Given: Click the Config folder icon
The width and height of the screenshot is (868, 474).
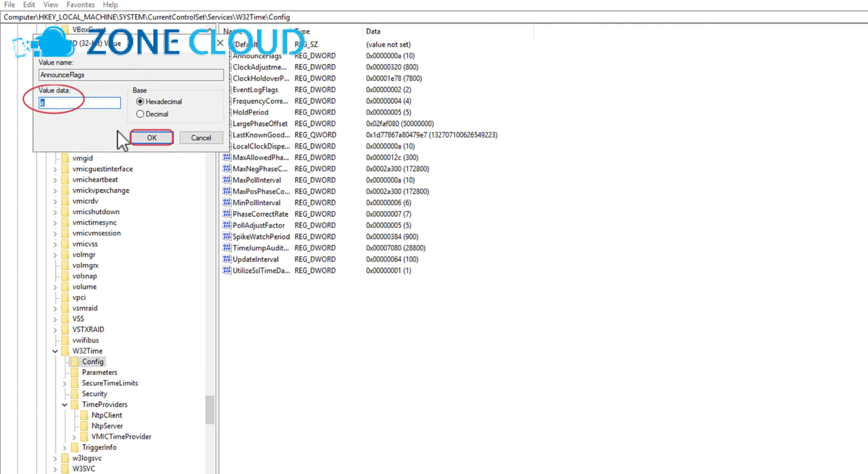Looking at the screenshot, I should click(75, 362).
